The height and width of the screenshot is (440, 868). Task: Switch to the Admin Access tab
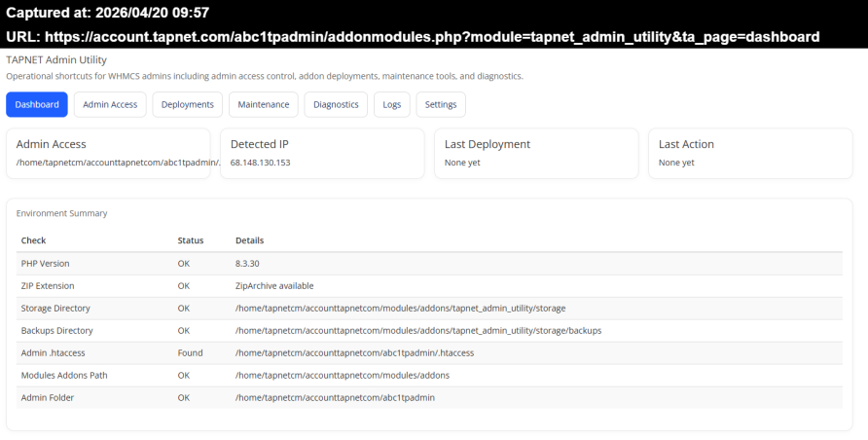110,104
